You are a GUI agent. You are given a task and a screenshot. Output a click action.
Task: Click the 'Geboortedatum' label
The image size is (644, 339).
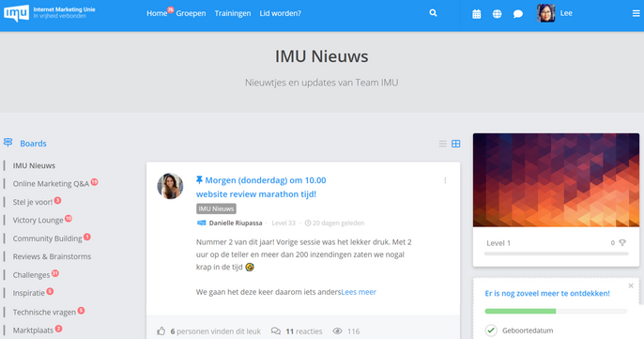[528, 331]
